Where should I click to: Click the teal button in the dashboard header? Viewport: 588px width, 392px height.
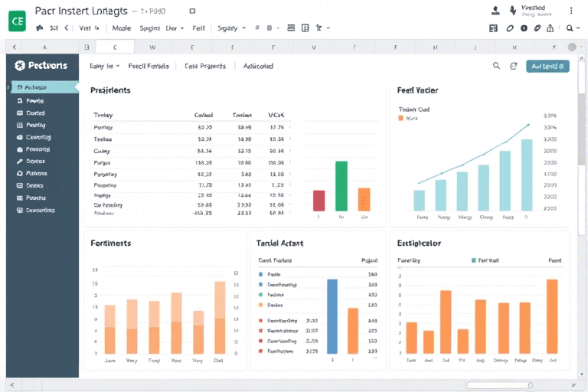547,67
